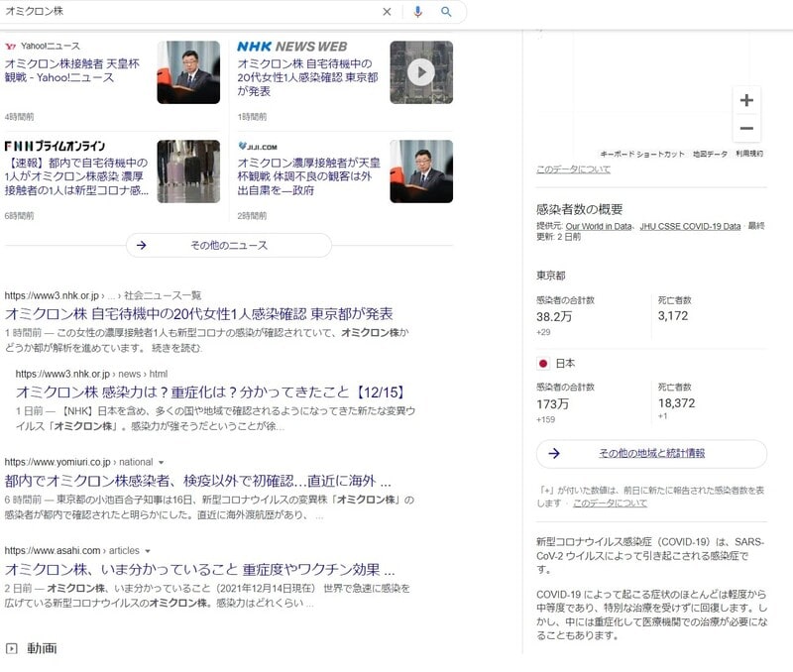Open the JIJI.COM story thumbnail image
This screenshot has width=793, height=672.
coord(421,171)
